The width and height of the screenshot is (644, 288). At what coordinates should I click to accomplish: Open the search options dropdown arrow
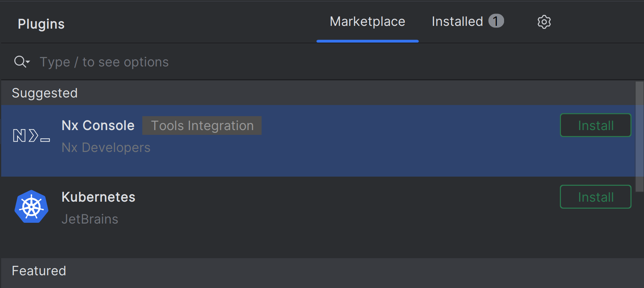(x=28, y=62)
